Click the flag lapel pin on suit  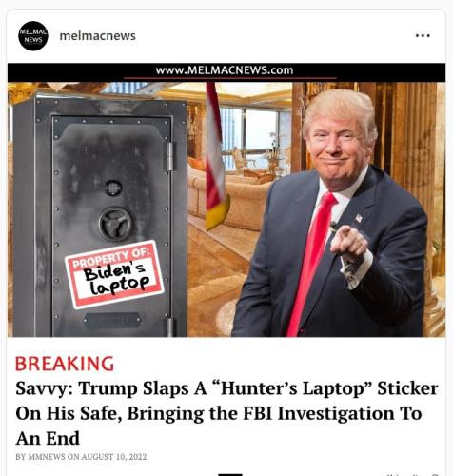point(359,218)
